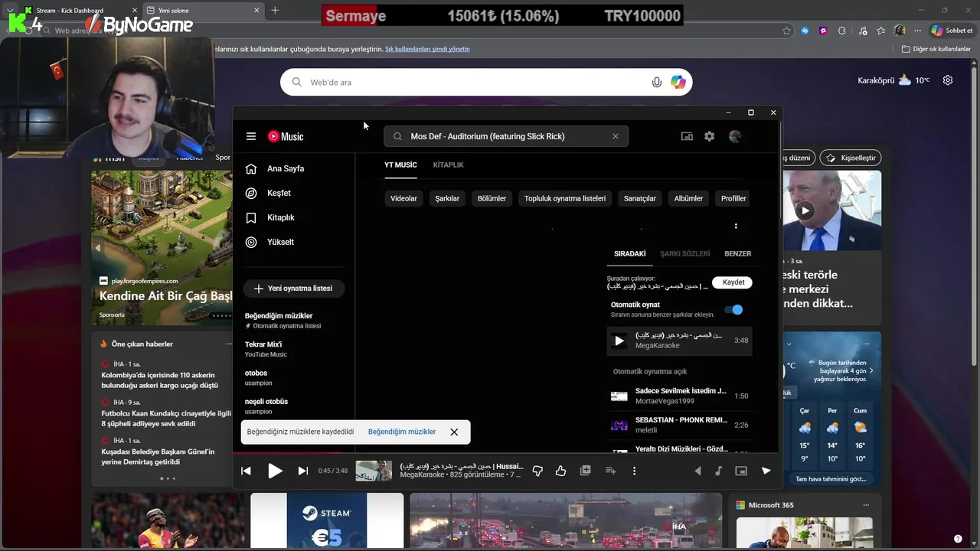This screenshot has width=980, height=551.
Task: Open Copilot icon in Edge search box
Action: tap(678, 82)
